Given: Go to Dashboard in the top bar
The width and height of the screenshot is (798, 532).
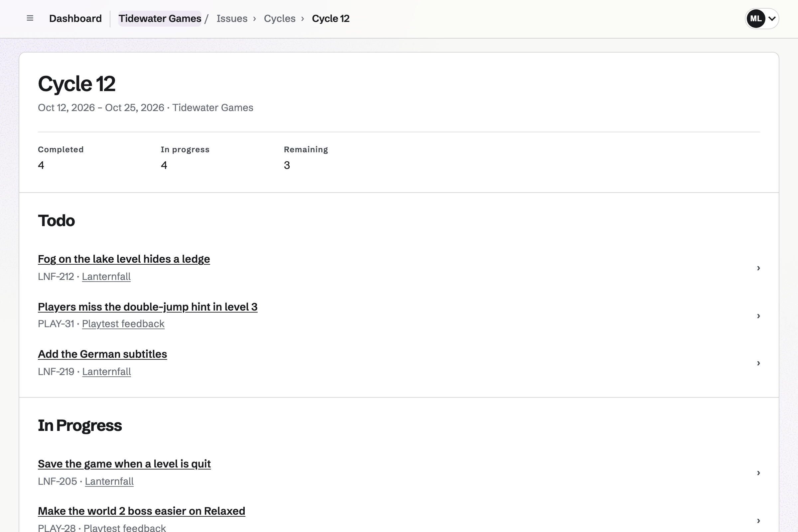Looking at the screenshot, I should tap(75, 19).
